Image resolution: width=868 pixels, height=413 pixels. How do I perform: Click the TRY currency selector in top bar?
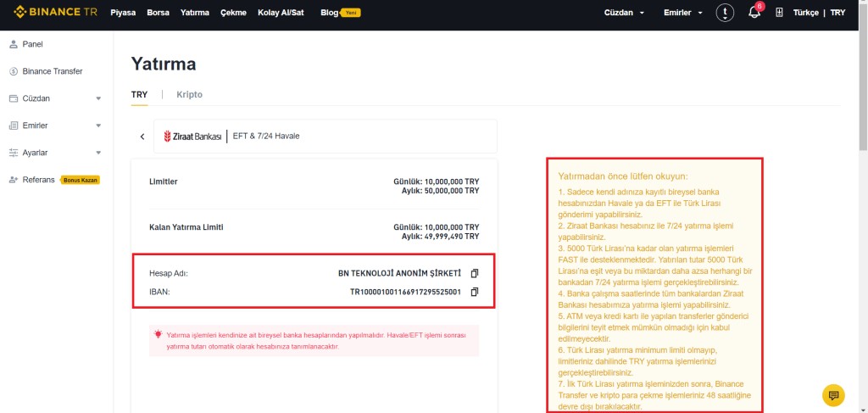[838, 13]
